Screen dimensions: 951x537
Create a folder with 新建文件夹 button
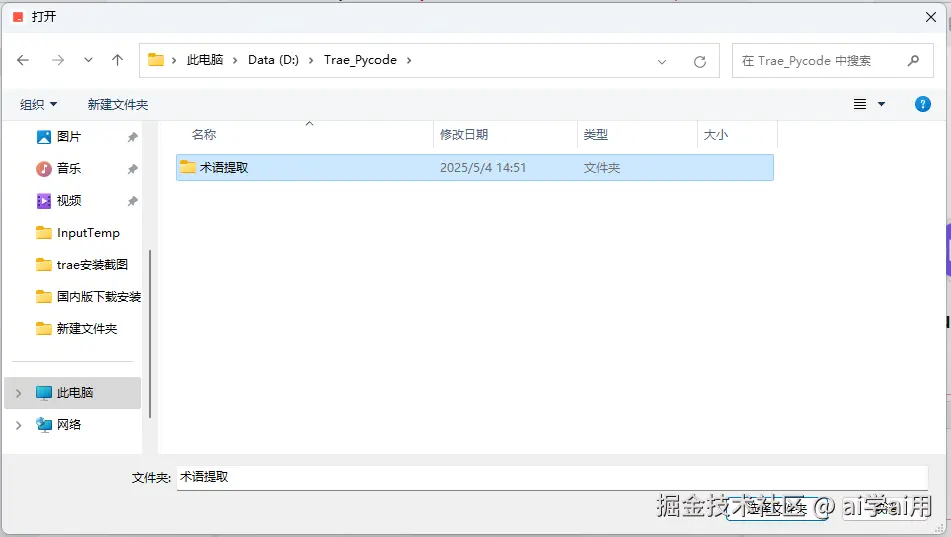pyautogui.click(x=118, y=104)
